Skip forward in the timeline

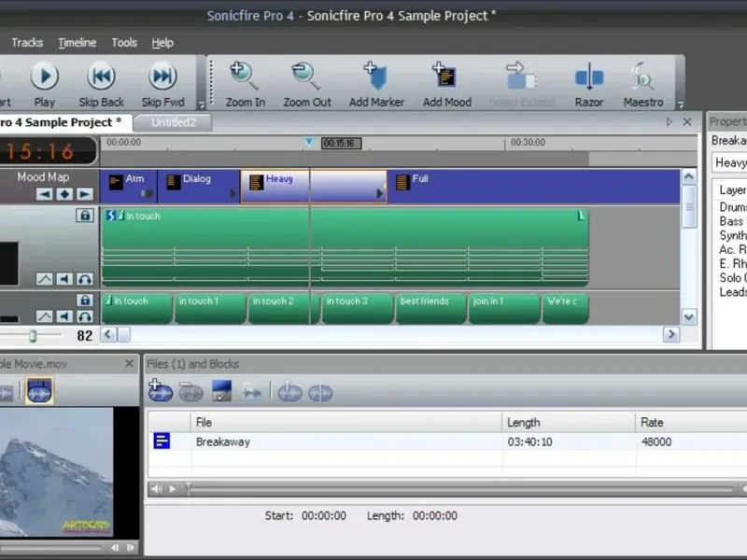pos(162,78)
